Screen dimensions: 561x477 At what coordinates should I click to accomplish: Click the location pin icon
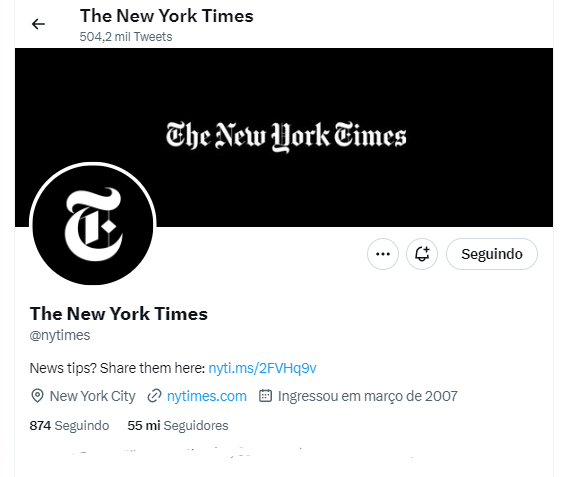pos(38,396)
